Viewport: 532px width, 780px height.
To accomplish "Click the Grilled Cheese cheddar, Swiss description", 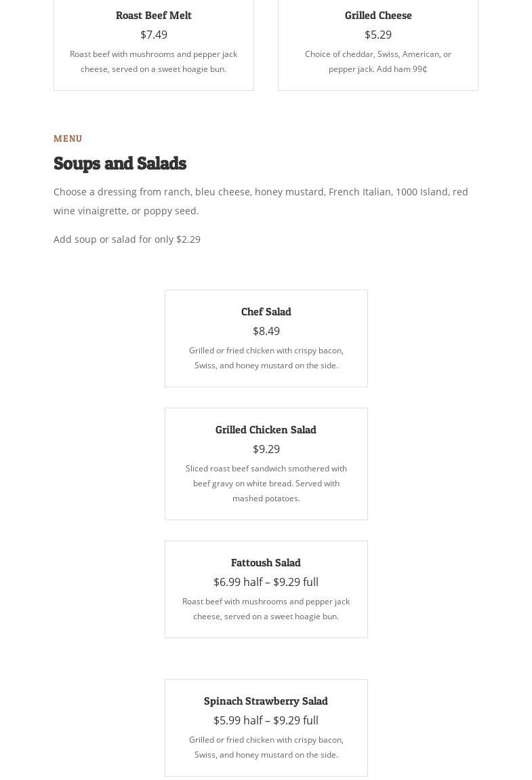I will (x=378, y=61).
